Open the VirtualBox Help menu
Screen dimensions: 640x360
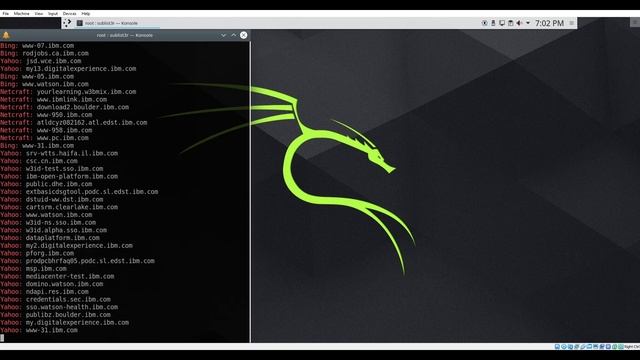tap(86, 13)
